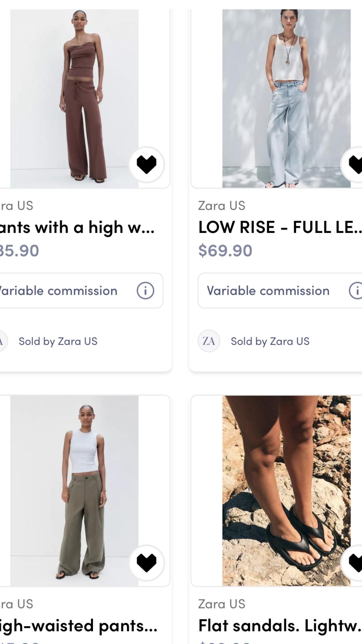Image resolution: width=362 pixels, height=644 pixels.
Task: Open the info icon beside jeans Variable commission
Action: coord(356,291)
